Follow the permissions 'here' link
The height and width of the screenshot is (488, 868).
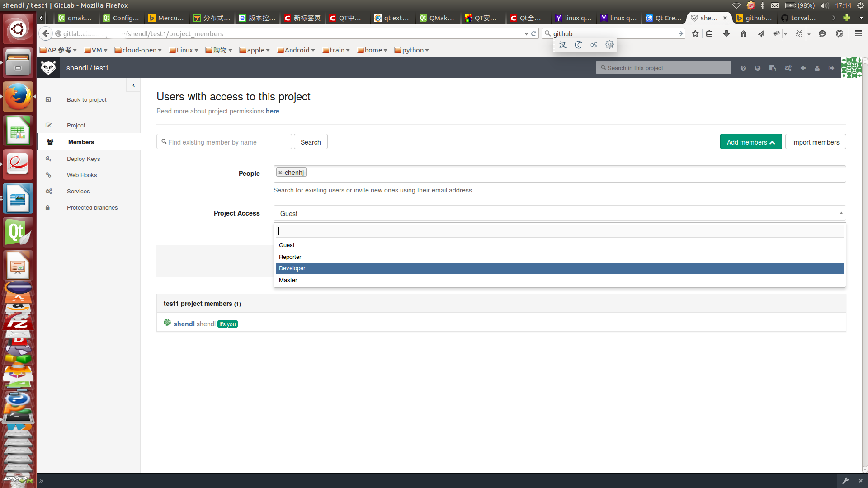[x=272, y=111]
